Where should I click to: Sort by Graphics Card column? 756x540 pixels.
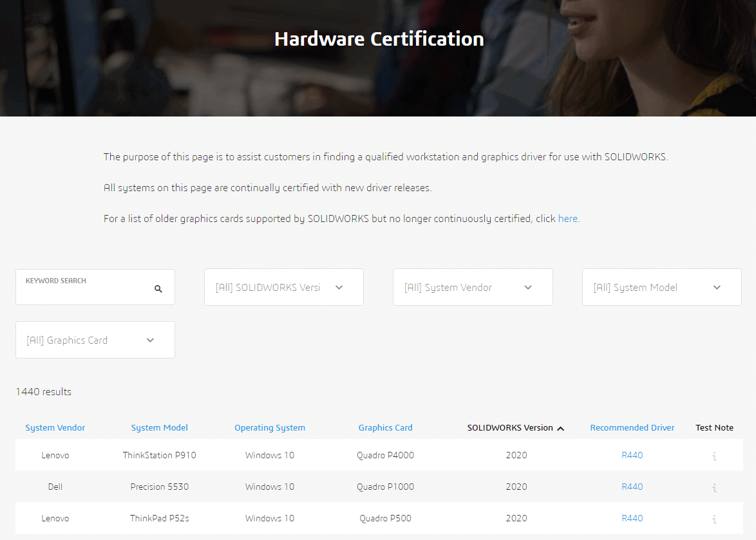coord(385,428)
